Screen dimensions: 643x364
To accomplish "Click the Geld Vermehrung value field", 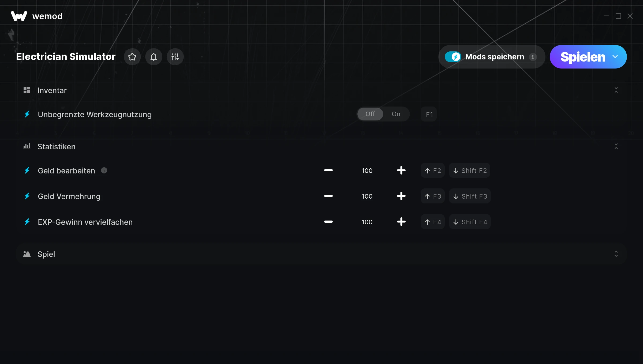I will click(367, 196).
